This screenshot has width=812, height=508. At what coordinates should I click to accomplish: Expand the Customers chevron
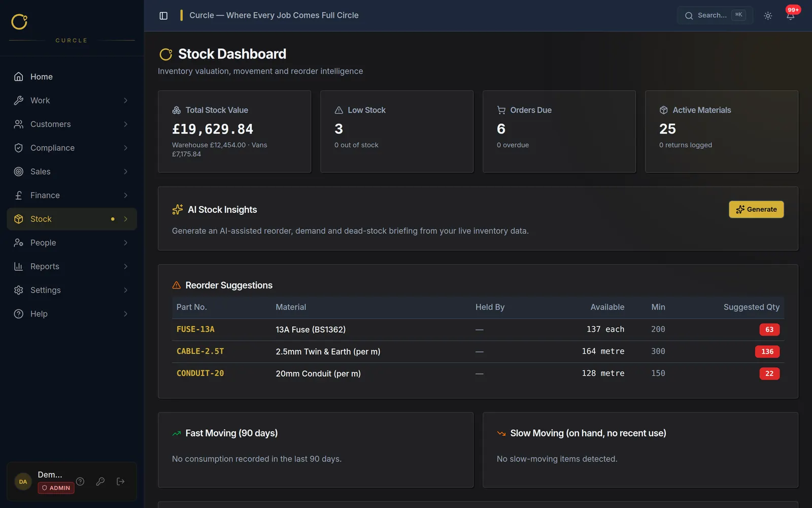(x=125, y=124)
